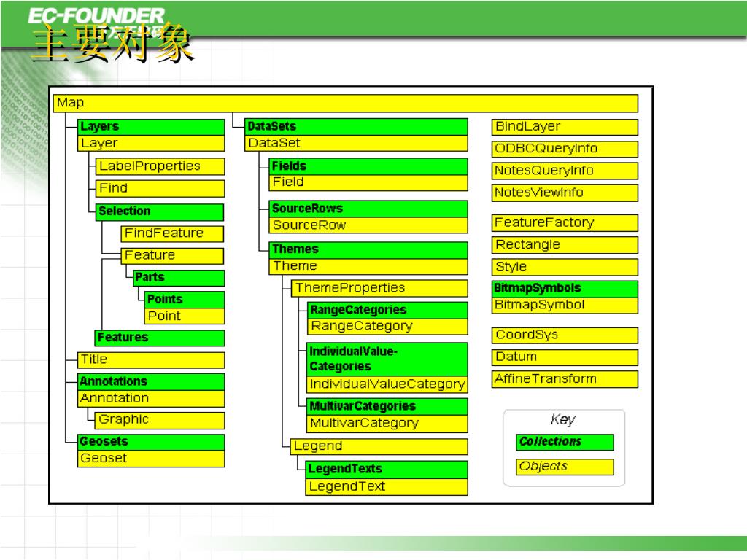Select the Features collection box
The image size is (747, 560).
[x=160, y=338]
